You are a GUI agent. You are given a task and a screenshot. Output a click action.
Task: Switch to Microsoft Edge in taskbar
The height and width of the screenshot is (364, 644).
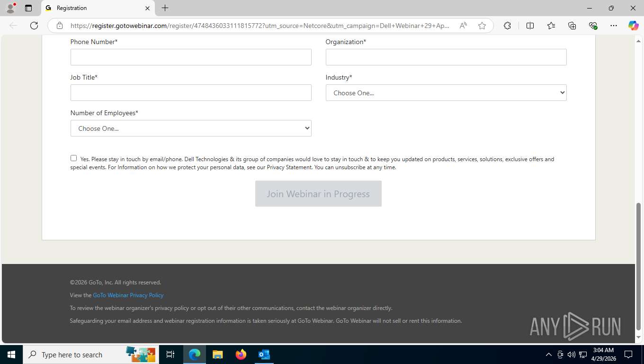195,355
